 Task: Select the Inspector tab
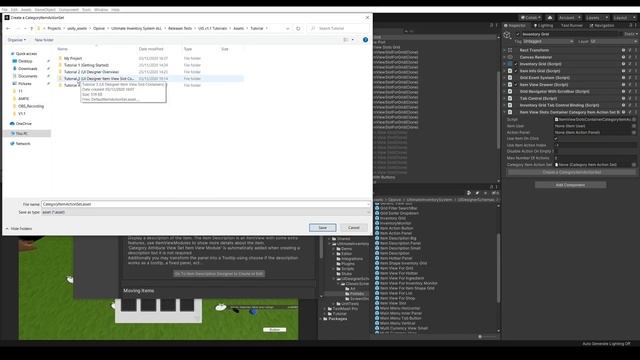(x=515, y=25)
